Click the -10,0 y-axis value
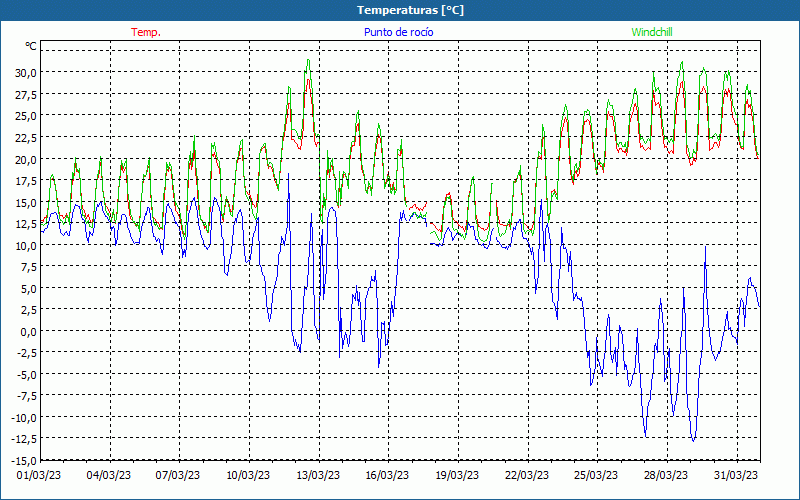Screen dimensions: 800x500 24,418
